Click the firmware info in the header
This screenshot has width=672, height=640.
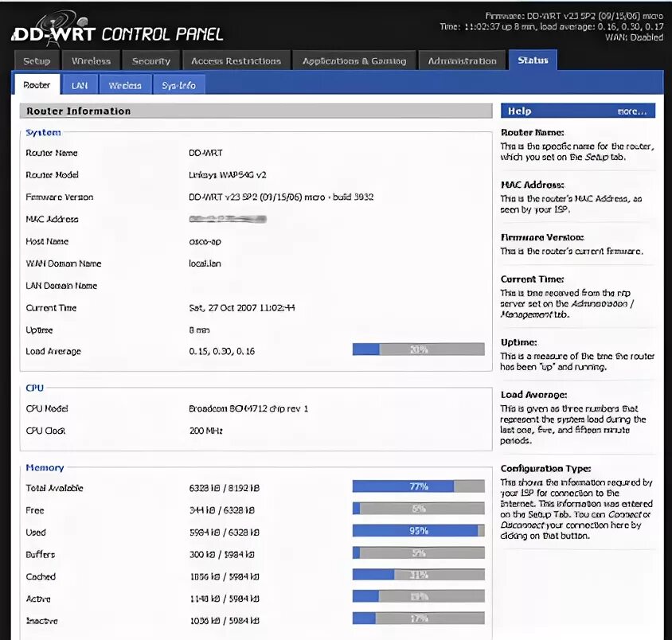(x=574, y=16)
